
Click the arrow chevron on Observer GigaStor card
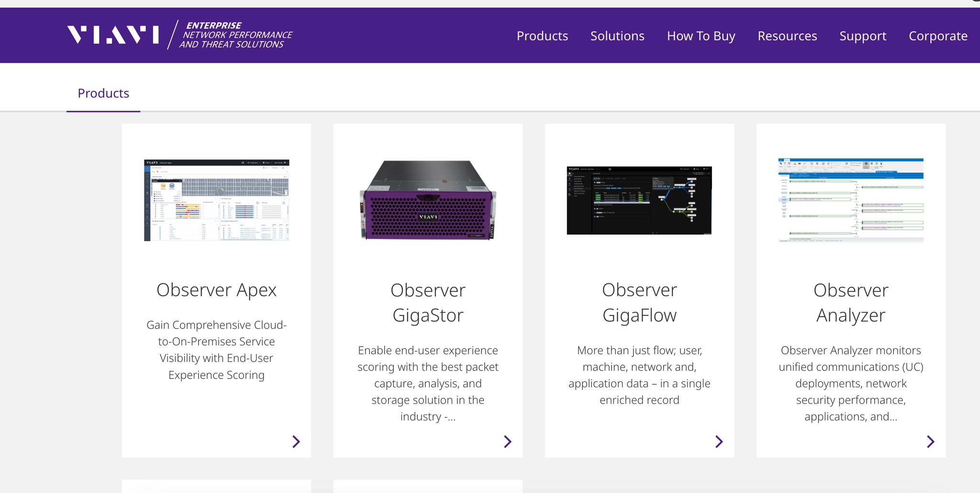pos(508,441)
